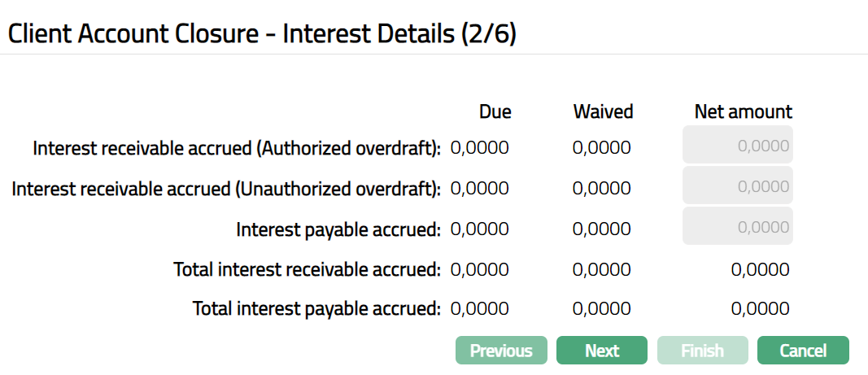Click the Previous button
Image resolution: width=868 pixels, height=375 pixels.
pos(501,351)
